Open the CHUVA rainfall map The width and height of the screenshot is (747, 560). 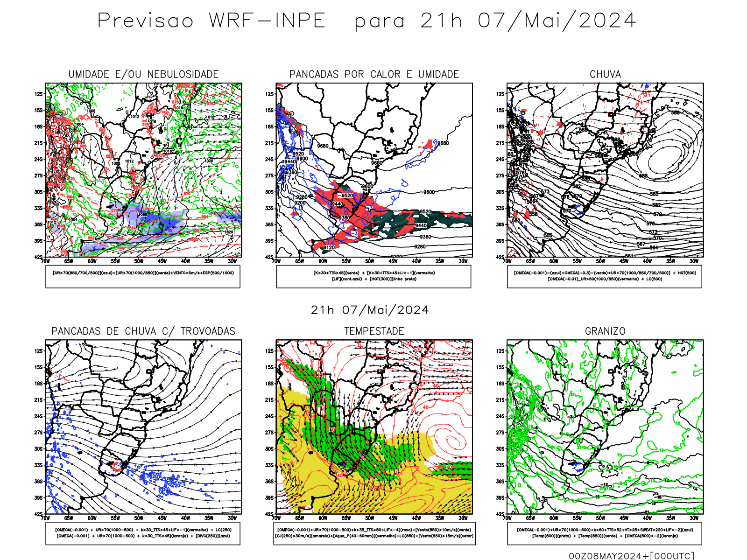[605, 170]
